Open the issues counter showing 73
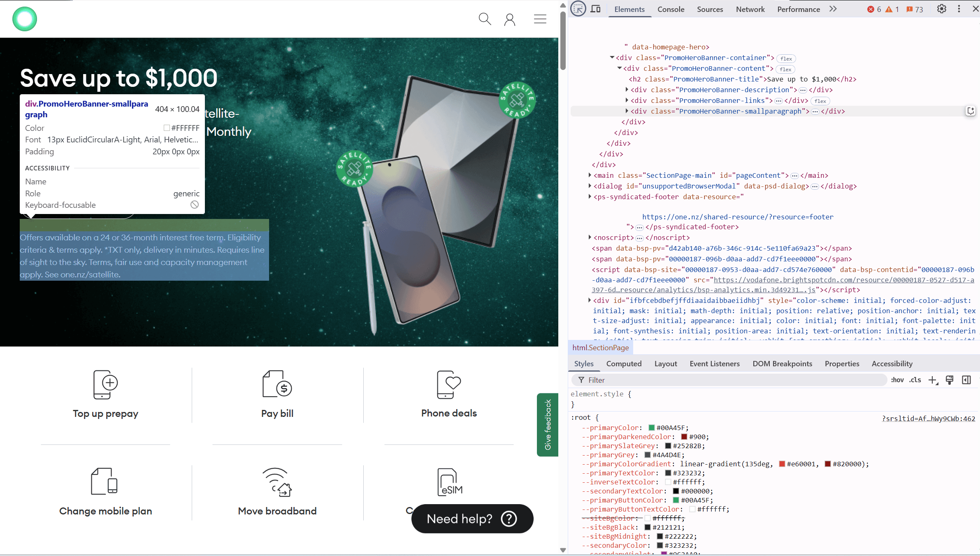 [x=915, y=9]
